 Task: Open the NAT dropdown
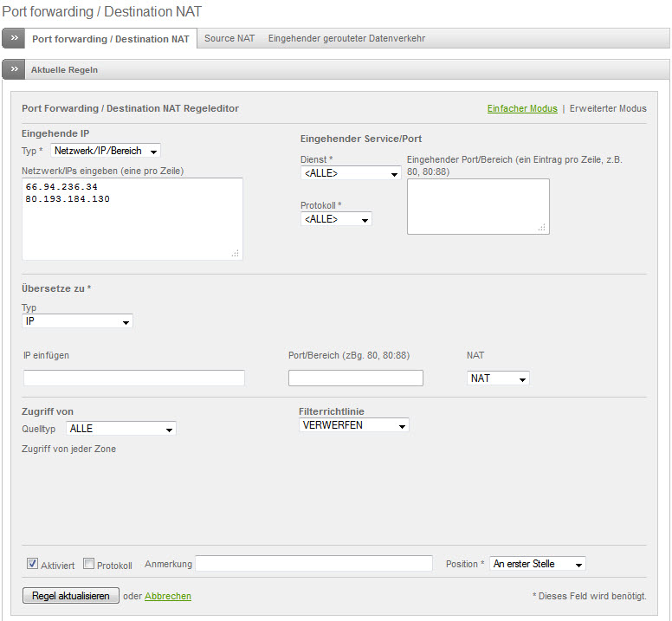click(x=498, y=378)
